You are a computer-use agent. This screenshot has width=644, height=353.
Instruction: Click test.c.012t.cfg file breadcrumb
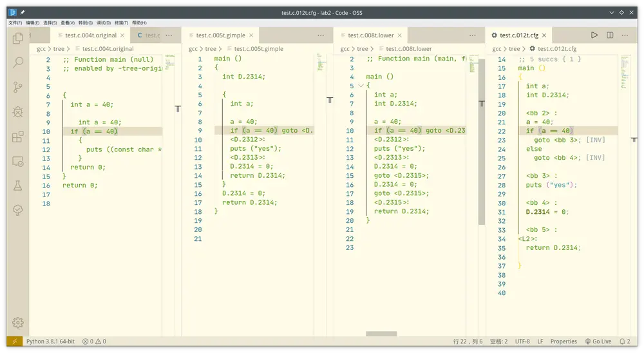click(557, 49)
